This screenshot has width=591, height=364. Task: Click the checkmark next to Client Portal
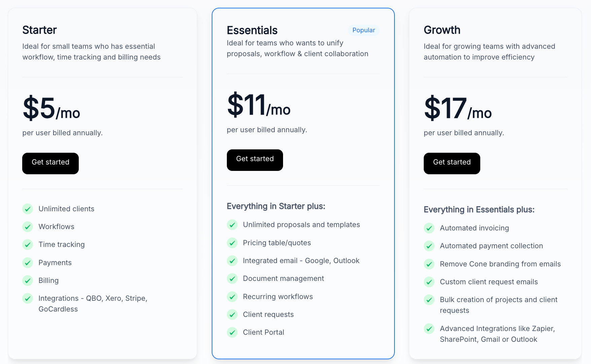coord(232,332)
